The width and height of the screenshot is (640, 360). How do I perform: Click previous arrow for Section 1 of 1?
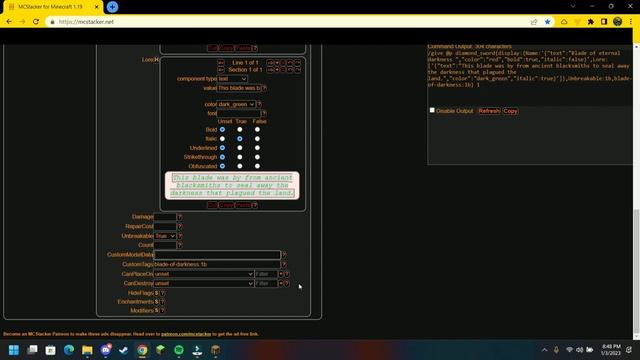pos(221,70)
